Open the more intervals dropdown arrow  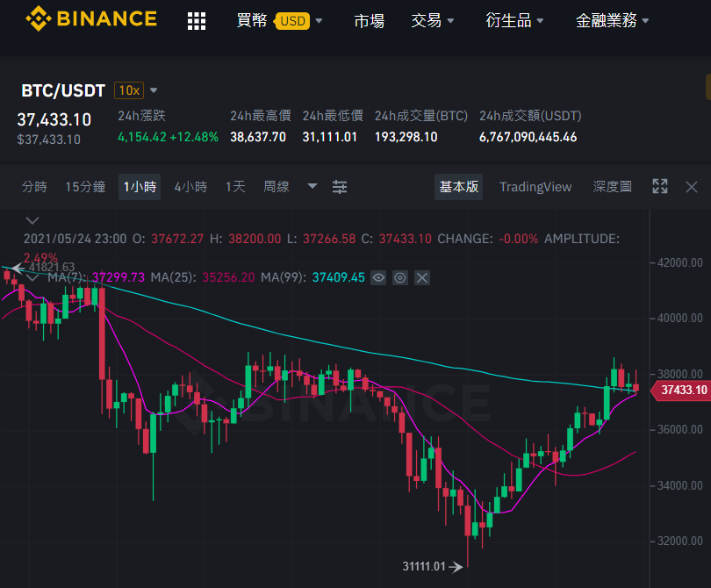312,186
